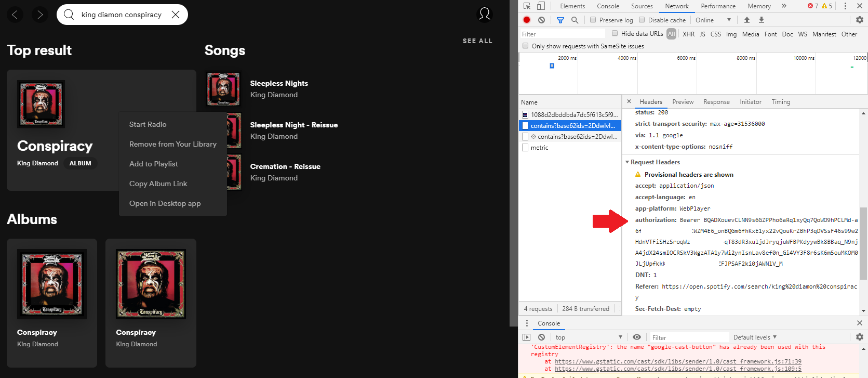Open Network settings gear icon
The width and height of the screenshot is (868, 378).
(859, 20)
